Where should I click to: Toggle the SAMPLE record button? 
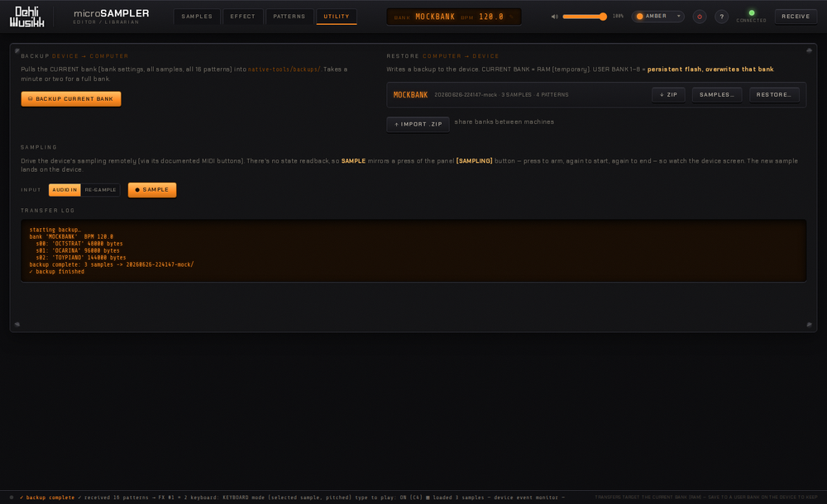(x=152, y=190)
